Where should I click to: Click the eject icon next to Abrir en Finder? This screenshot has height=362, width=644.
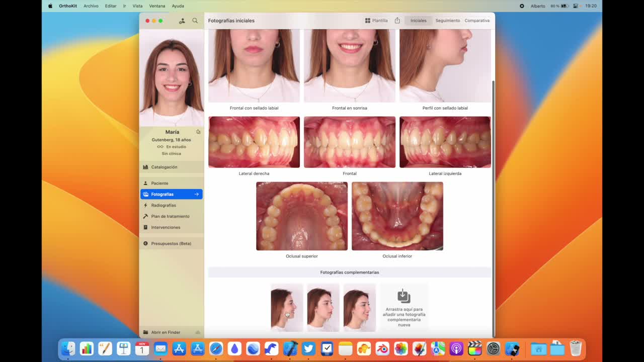point(198,332)
